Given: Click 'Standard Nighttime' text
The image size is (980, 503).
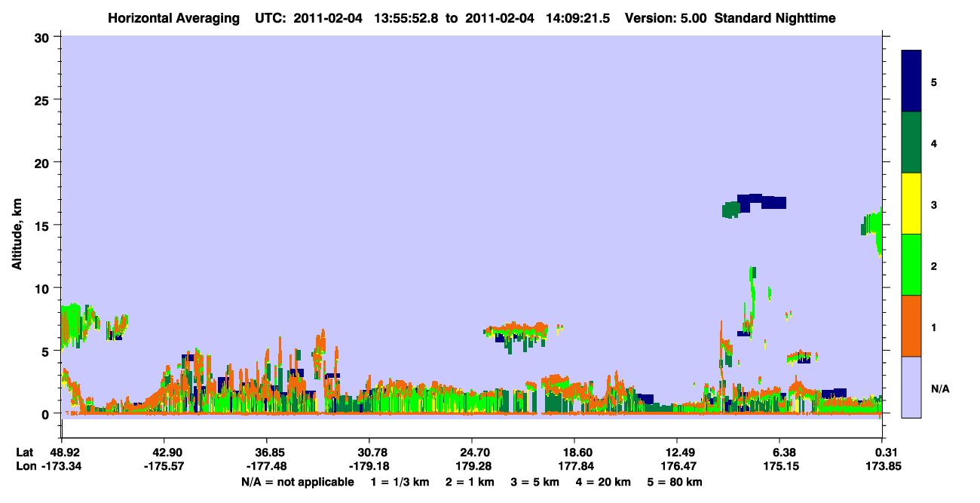Looking at the screenshot, I should [x=775, y=17].
